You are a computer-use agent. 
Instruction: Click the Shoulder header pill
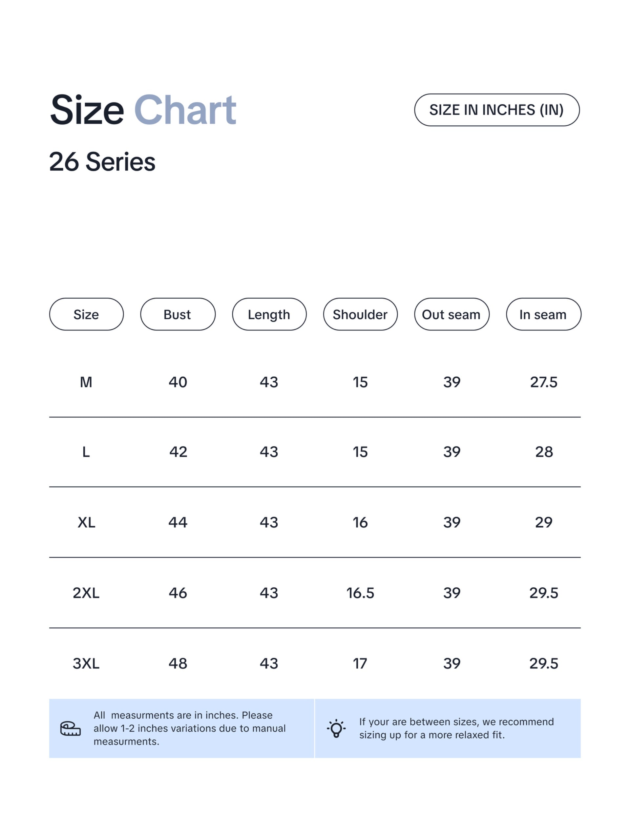360,314
